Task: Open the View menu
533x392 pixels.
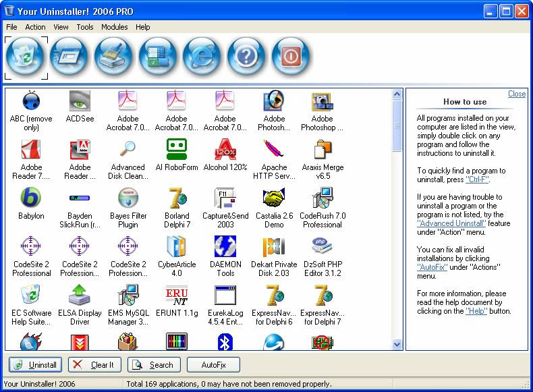Action: coord(61,27)
